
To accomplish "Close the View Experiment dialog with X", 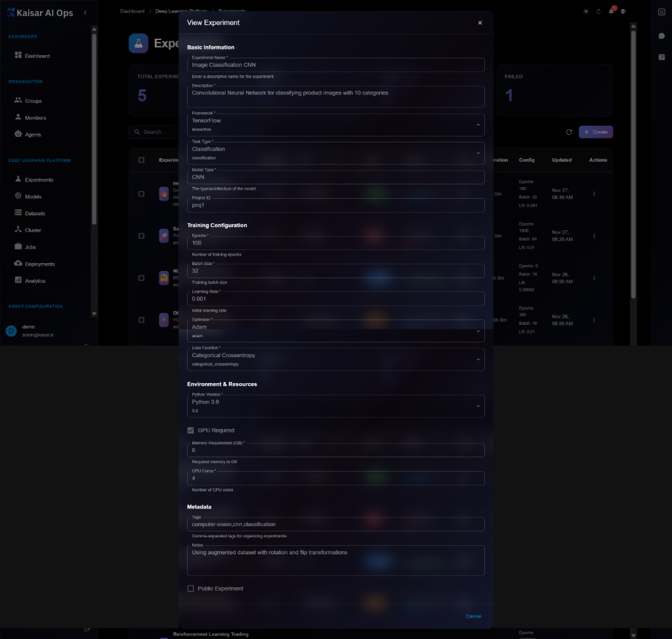I will [x=480, y=23].
